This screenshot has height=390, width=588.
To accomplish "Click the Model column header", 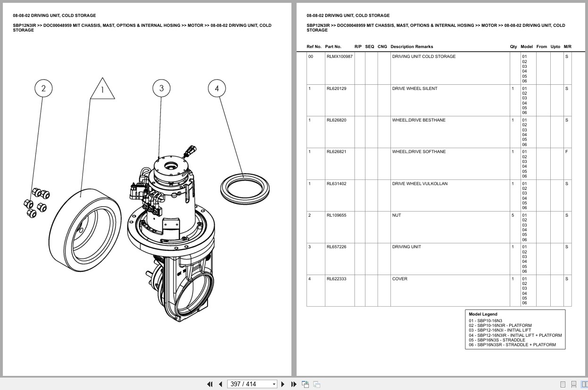I will click(x=527, y=47).
